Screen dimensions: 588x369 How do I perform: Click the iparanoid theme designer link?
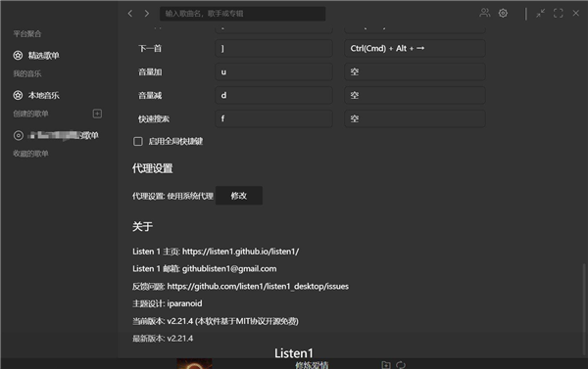(x=184, y=303)
